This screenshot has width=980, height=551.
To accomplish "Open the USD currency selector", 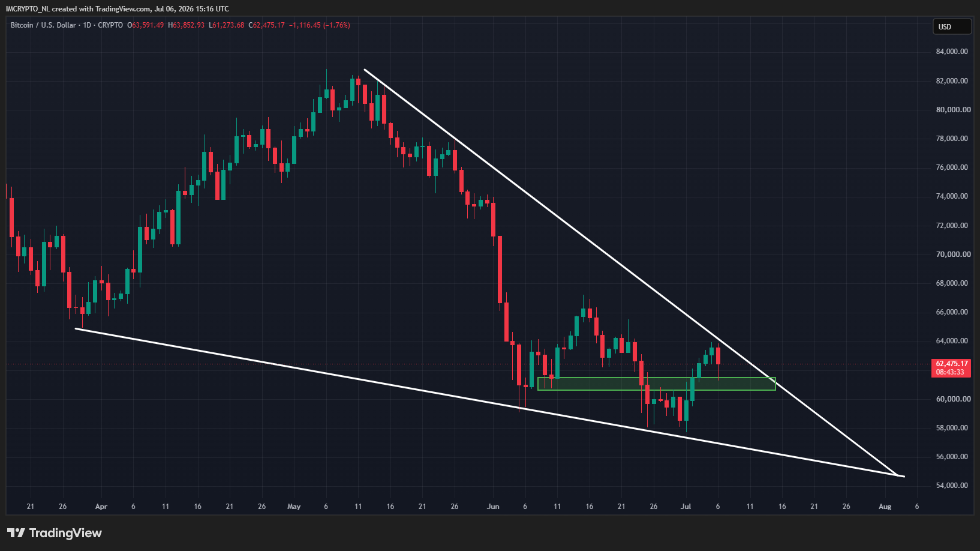I will point(952,26).
